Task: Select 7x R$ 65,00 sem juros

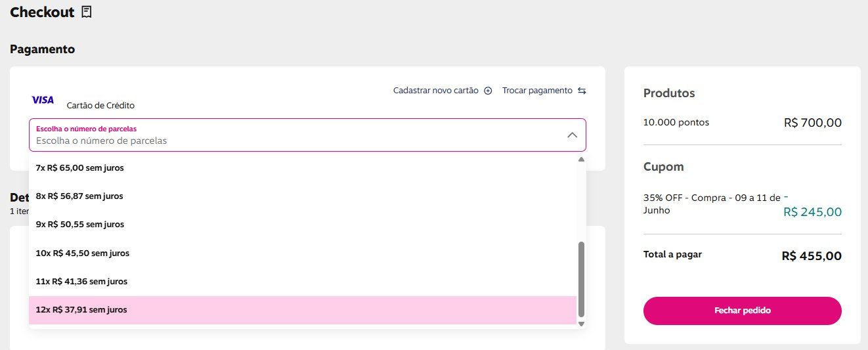Action: [80, 168]
